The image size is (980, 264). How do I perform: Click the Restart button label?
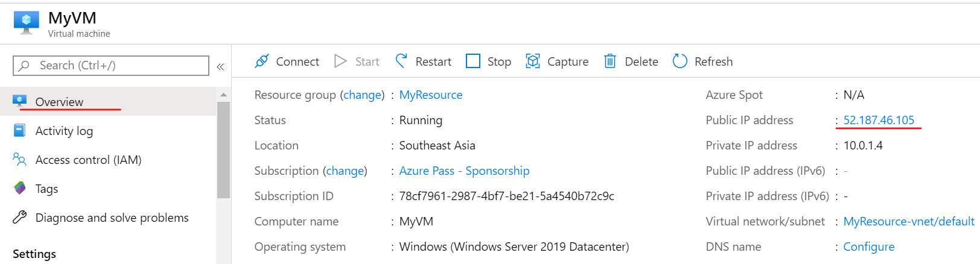point(433,61)
